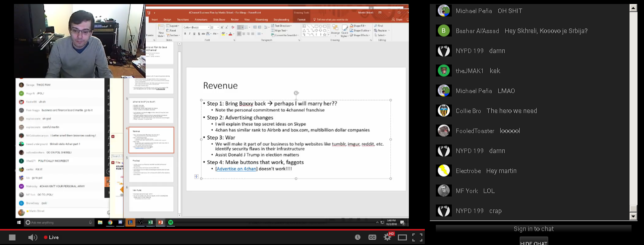
Task: Click the Find button in Editing group
Action: click(x=378, y=25)
